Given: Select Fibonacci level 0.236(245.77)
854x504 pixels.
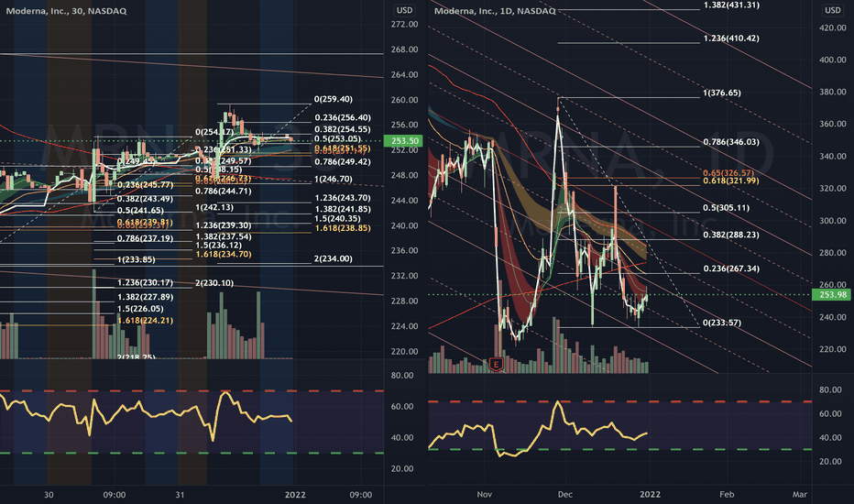Looking at the screenshot, I should point(145,185).
